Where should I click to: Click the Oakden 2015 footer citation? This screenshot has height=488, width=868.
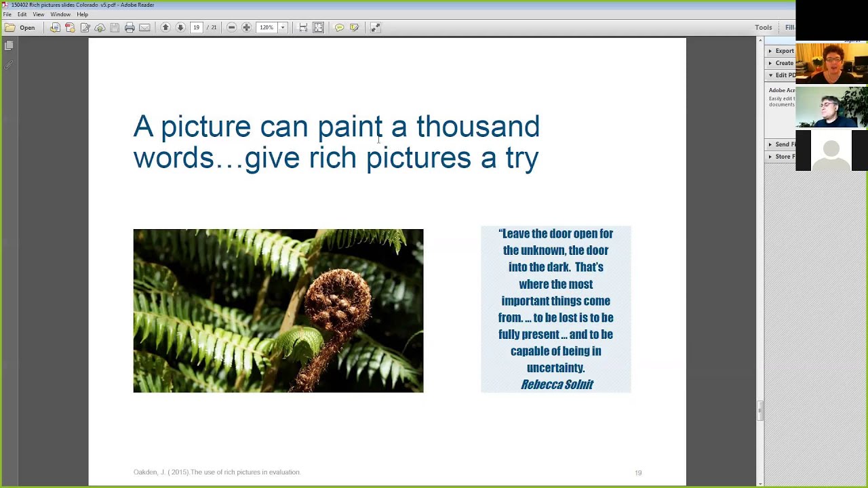tap(217, 472)
